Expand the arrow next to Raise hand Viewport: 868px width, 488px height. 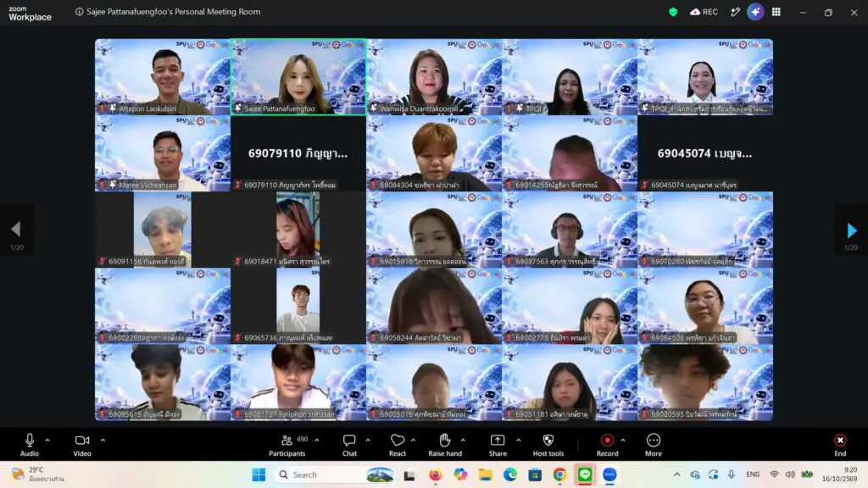(x=463, y=441)
